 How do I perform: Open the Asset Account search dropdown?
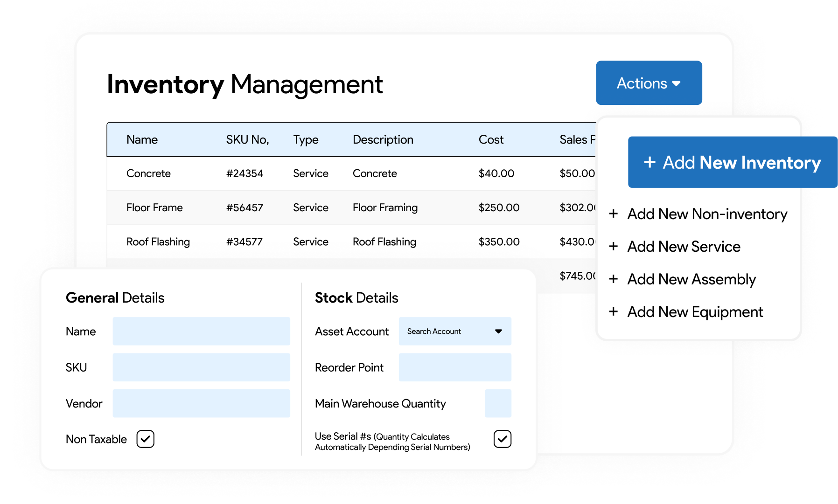pos(454,331)
